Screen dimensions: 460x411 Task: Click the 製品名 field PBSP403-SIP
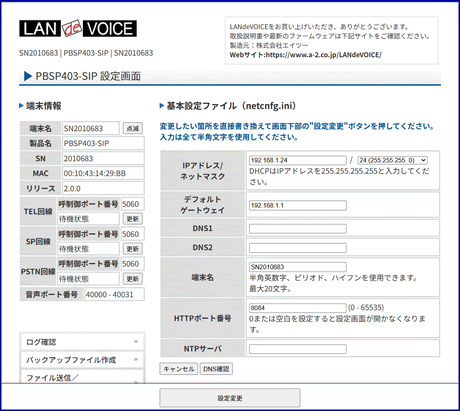[103, 143]
